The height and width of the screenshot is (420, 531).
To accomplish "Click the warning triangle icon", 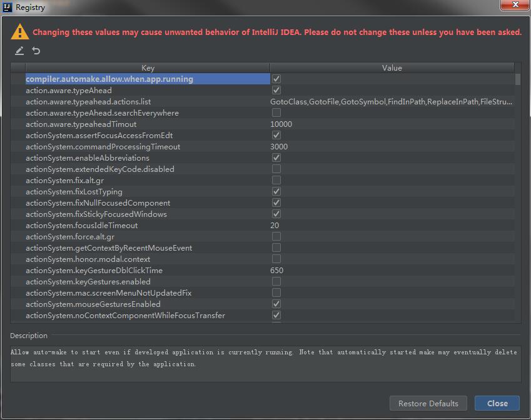I will click(21, 31).
